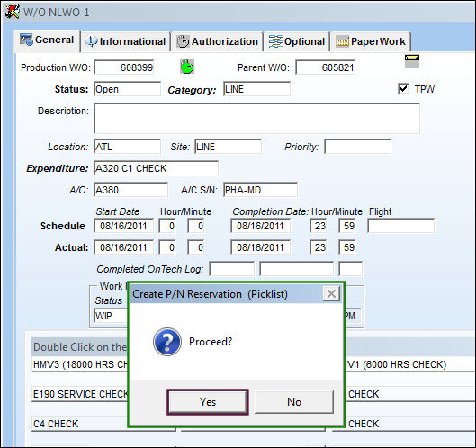The height and width of the screenshot is (448, 476).
Task: Click the empty Description text box
Action: pyautogui.click(x=257, y=119)
